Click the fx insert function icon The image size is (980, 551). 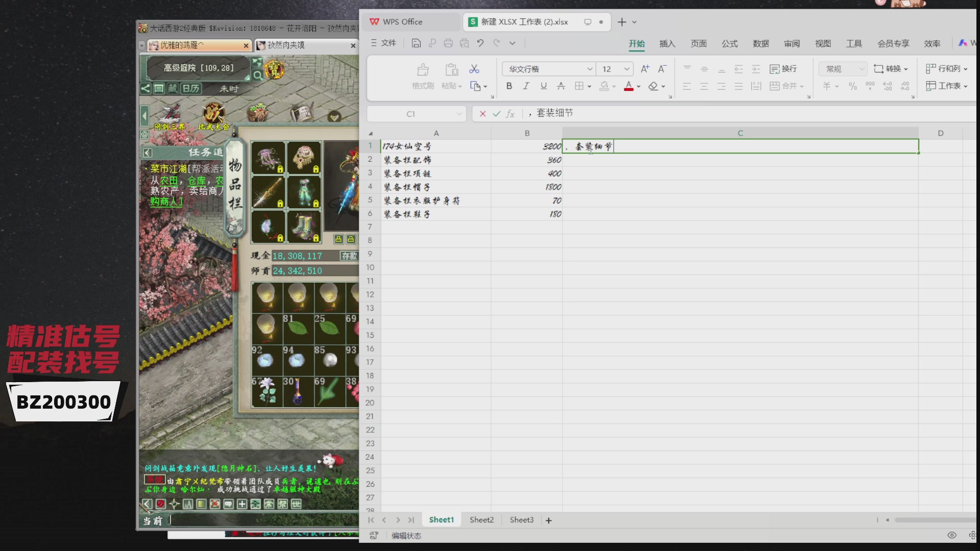(510, 114)
